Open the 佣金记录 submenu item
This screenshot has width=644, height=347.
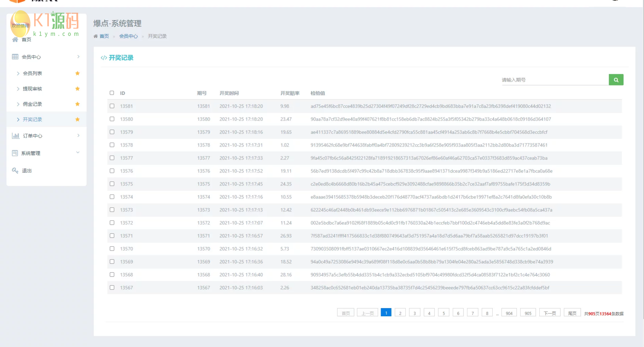(x=32, y=104)
